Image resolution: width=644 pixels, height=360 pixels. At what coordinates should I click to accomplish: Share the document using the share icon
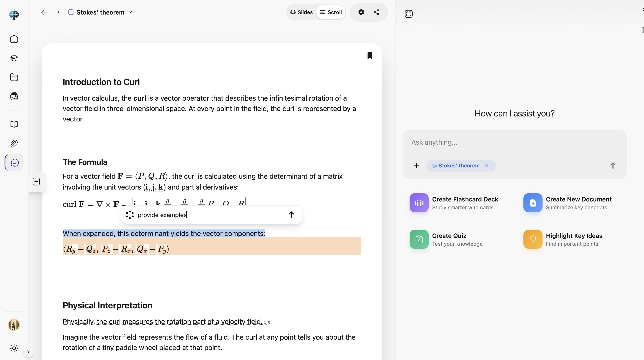[x=376, y=12]
